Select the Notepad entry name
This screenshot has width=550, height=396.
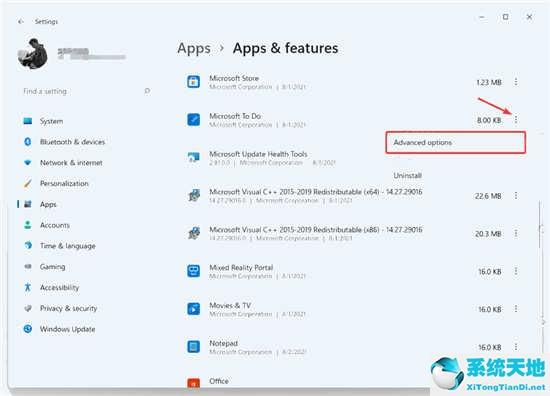tap(223, 343)
